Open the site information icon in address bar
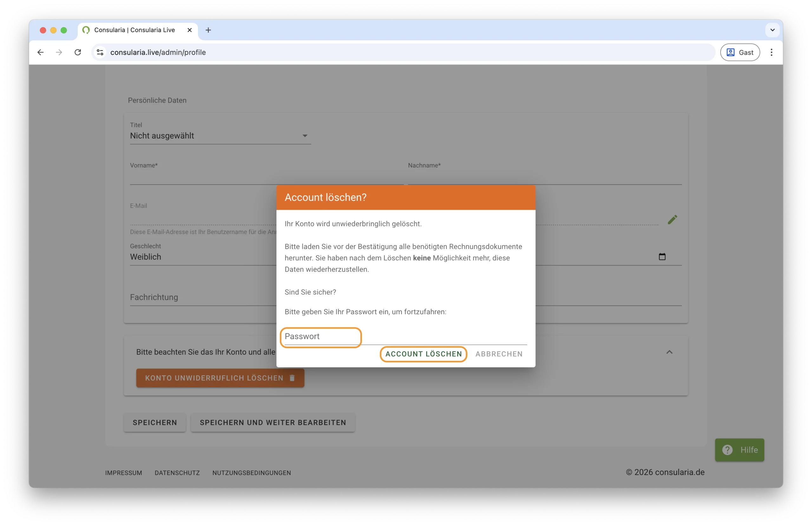 click(100, 52)
